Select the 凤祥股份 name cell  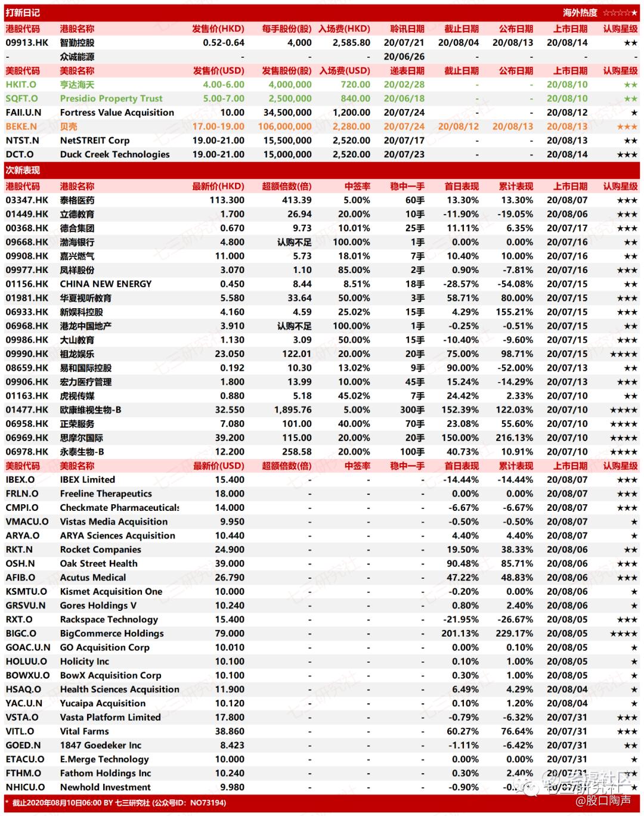pyautogui.click(x=77, y=270)
